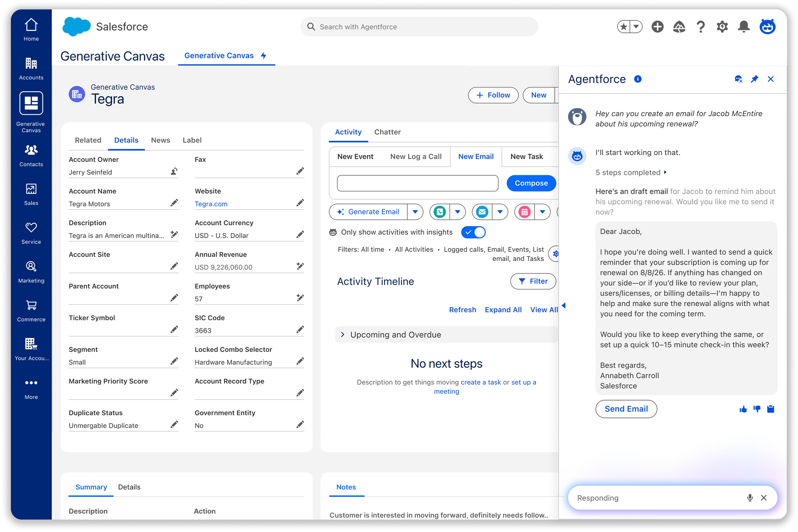Open the event action dropdown arrow
798x532 pixels.
pos(542,212)
